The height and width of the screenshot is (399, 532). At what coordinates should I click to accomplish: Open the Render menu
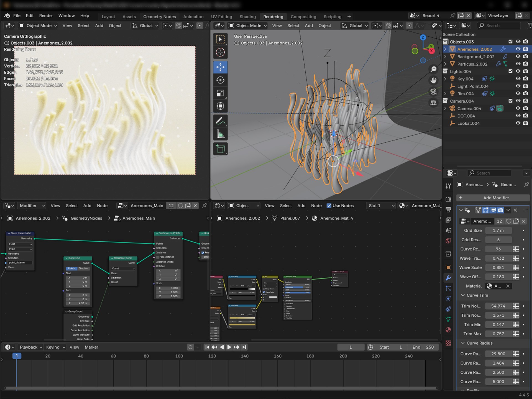coord(46,16)
